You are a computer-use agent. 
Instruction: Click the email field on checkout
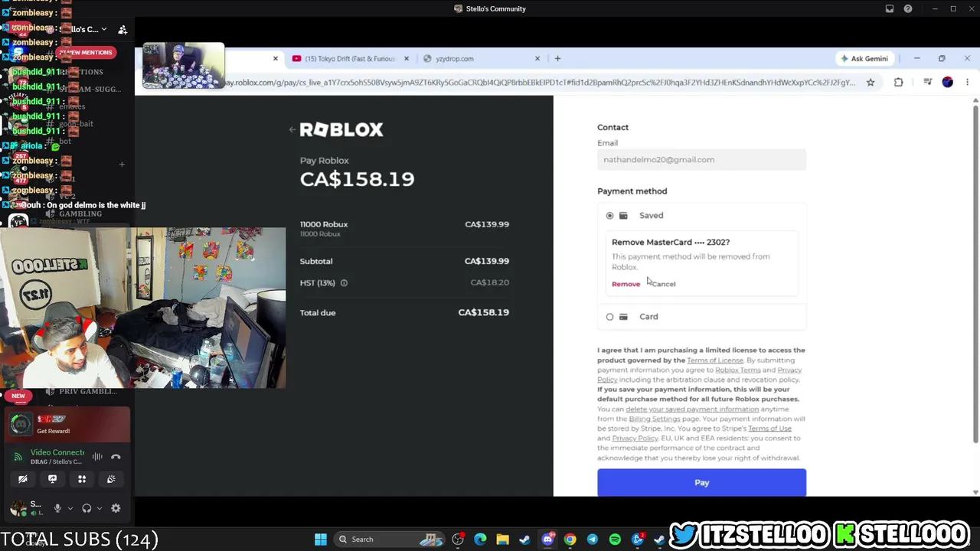701,160
